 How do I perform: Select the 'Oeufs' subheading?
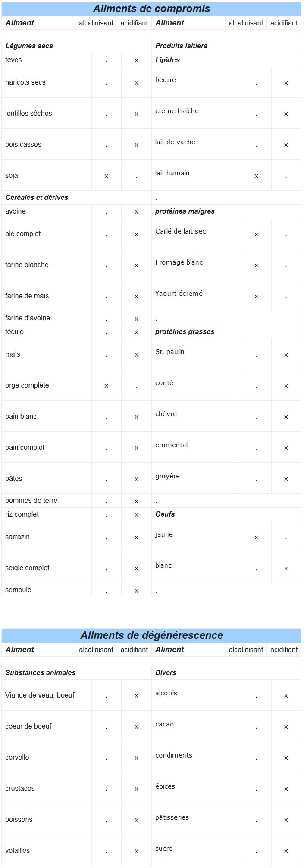tap(165, 514)
